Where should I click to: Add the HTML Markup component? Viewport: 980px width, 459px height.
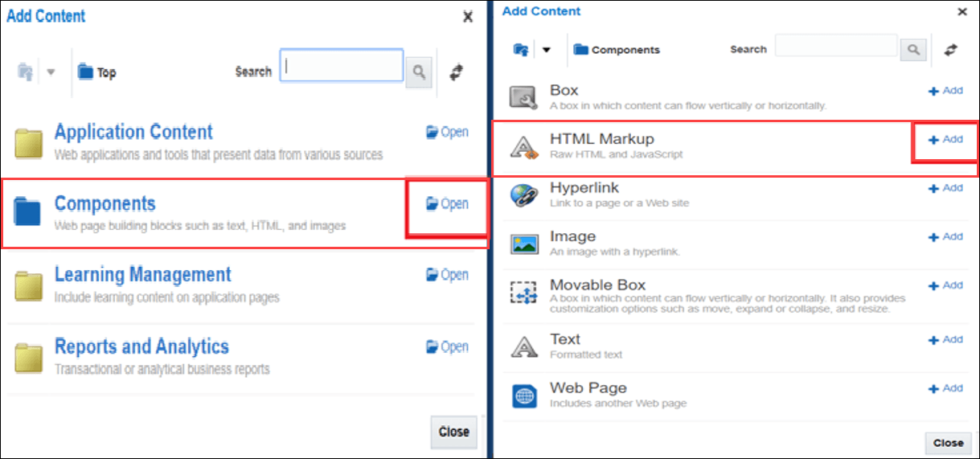click(x=945, y=139)
